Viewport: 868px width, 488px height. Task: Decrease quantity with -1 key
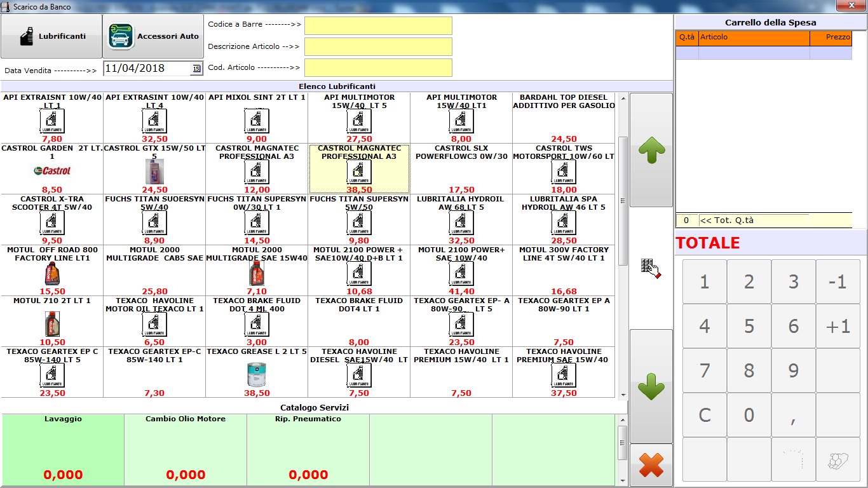coord(837,281)
